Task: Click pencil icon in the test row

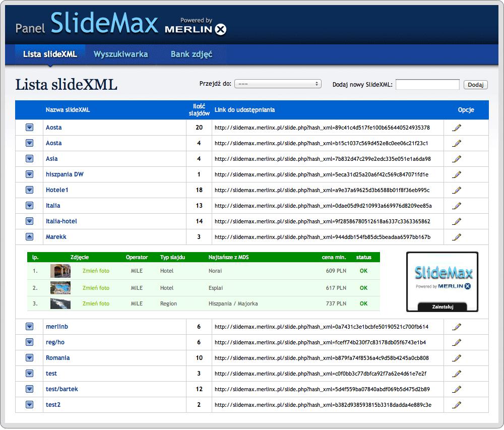Action: click(x=457, y=374)
